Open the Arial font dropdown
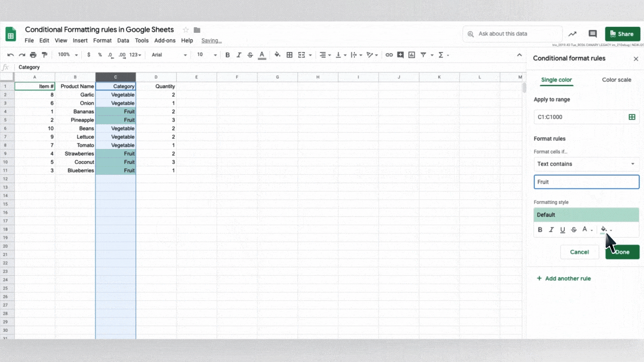 169,55
